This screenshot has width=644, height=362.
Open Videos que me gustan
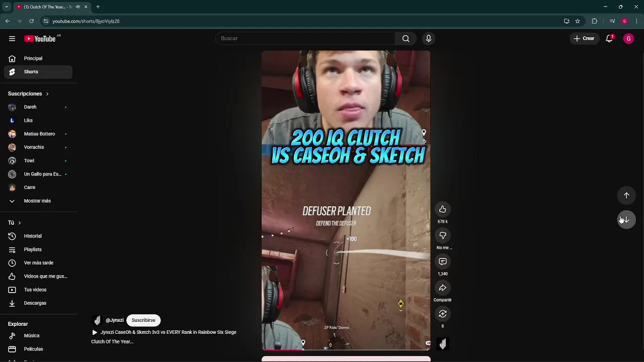point(38,276)
